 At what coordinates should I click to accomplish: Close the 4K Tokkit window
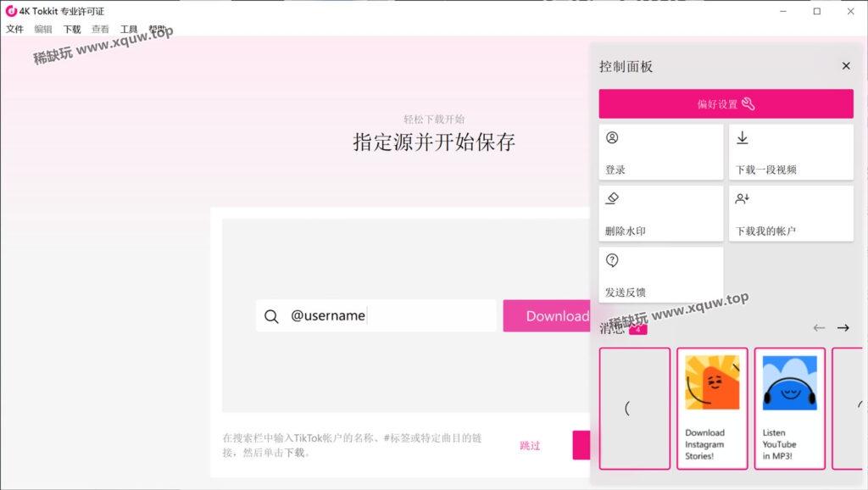[x=851, y=11]
